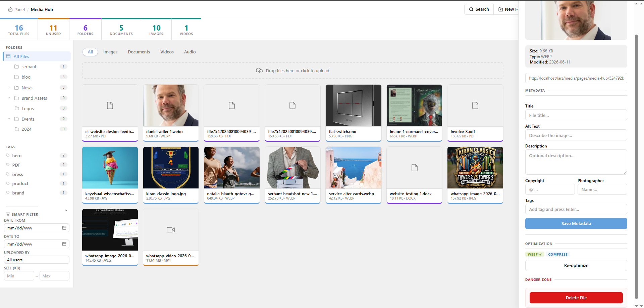Click the details panel vertical scrollbar
This screenshot has height=308, width=644.
pyautogui.click(x=637, y=167)
